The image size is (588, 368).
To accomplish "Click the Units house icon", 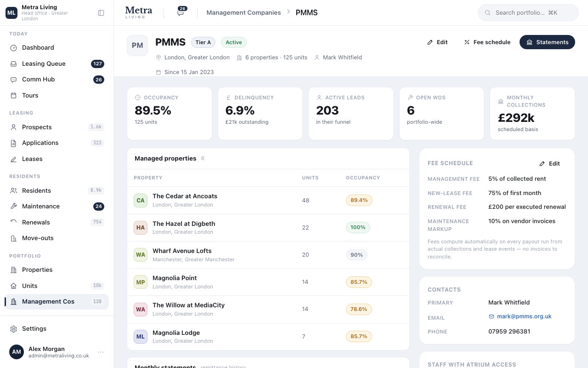I will point(14,286).
